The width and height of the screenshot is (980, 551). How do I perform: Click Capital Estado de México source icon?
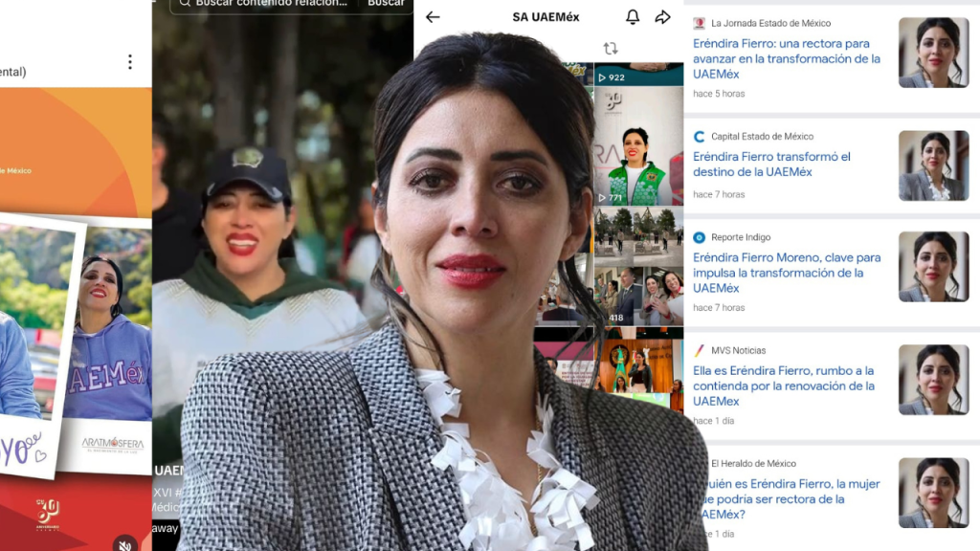(700, 137)
